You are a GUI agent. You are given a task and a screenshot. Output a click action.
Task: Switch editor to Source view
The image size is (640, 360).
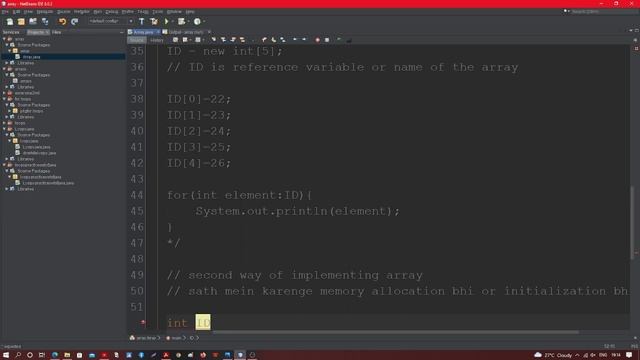tap(137, 40)
